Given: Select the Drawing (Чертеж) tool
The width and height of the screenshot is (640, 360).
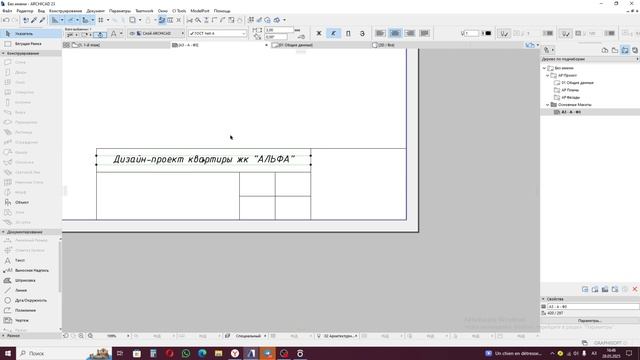Looking at the screenshot, I should pyautogui.click(x=29, y=320).
